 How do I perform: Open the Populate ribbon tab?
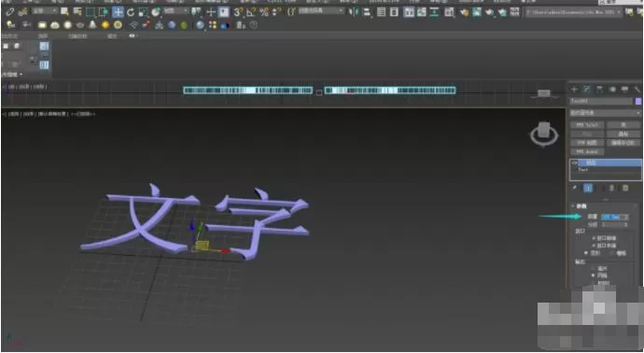(x=112, y=36)
